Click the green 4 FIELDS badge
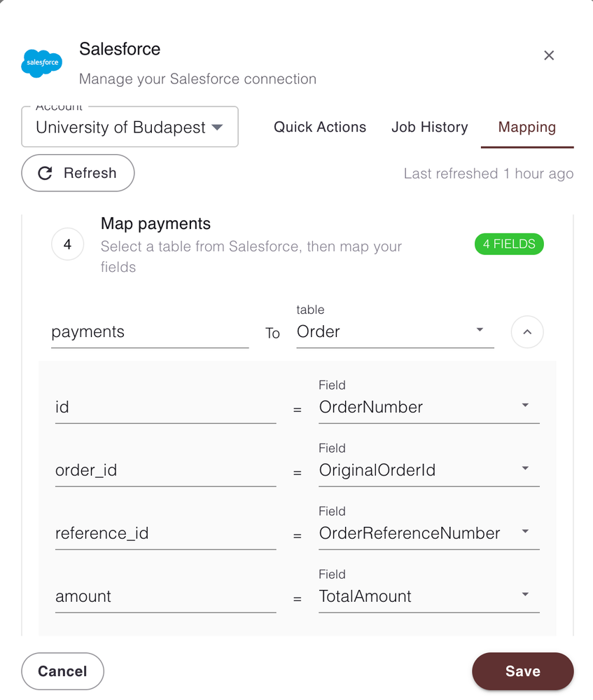Viewport: 593px width, 700px height. tap(509, 244)
